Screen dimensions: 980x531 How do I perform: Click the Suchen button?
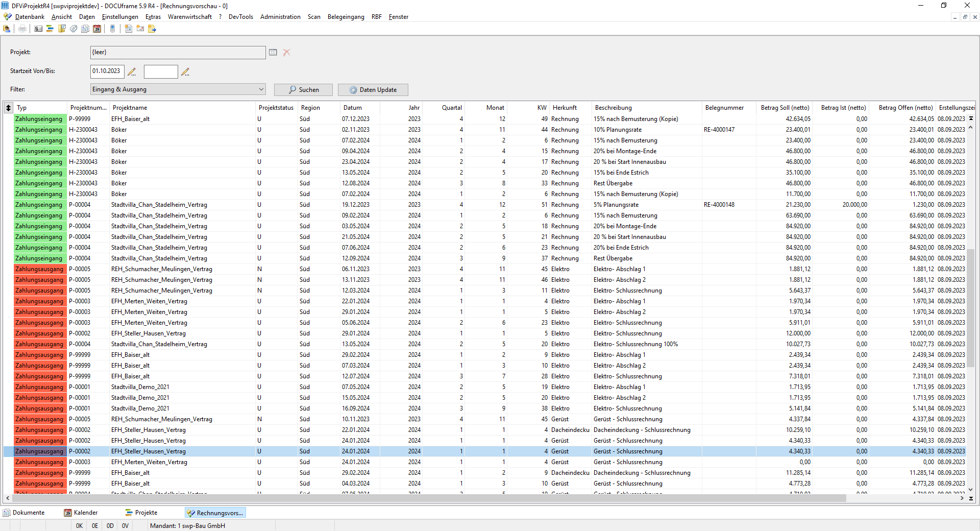point(303,90)
